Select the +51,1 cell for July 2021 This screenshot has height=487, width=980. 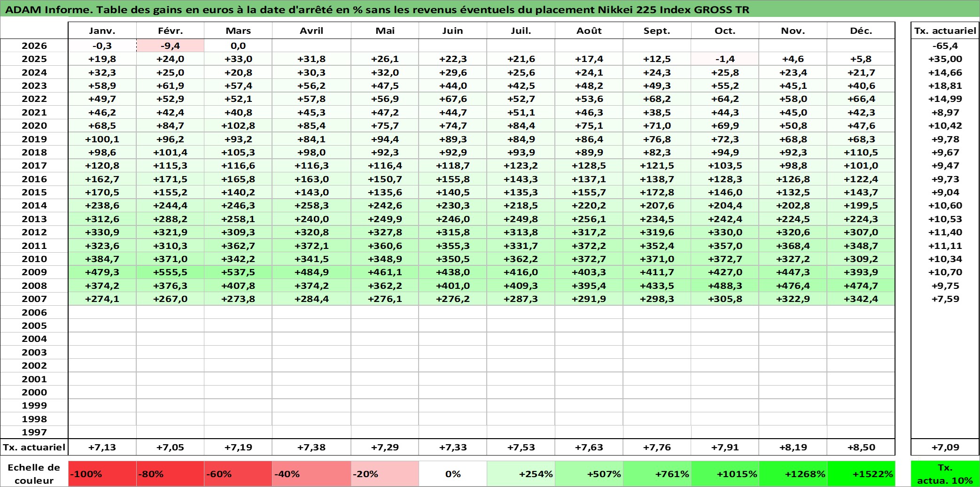pyautogui.click(x=521, y=112)
